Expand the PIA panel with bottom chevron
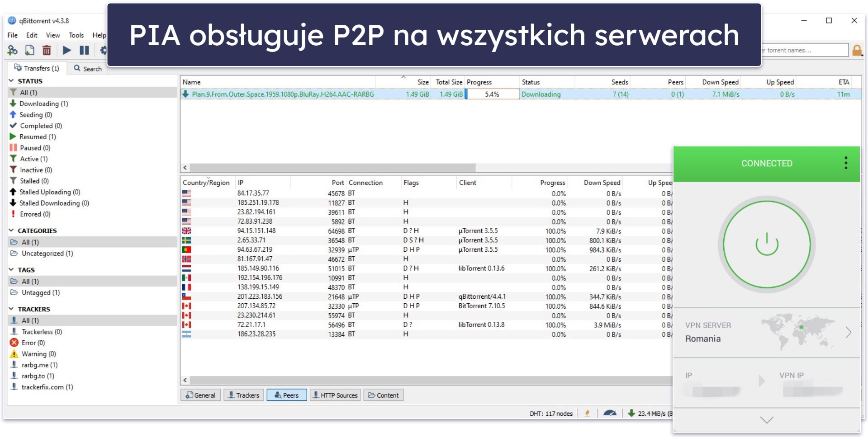Screen dimensions: 868x437 click(767, 420)
